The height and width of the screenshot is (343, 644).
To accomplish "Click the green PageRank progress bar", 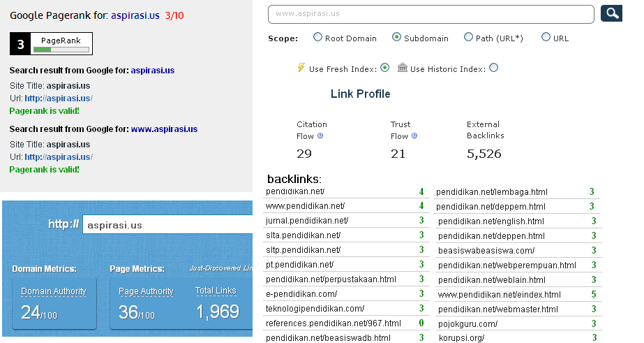I will 61,50.
